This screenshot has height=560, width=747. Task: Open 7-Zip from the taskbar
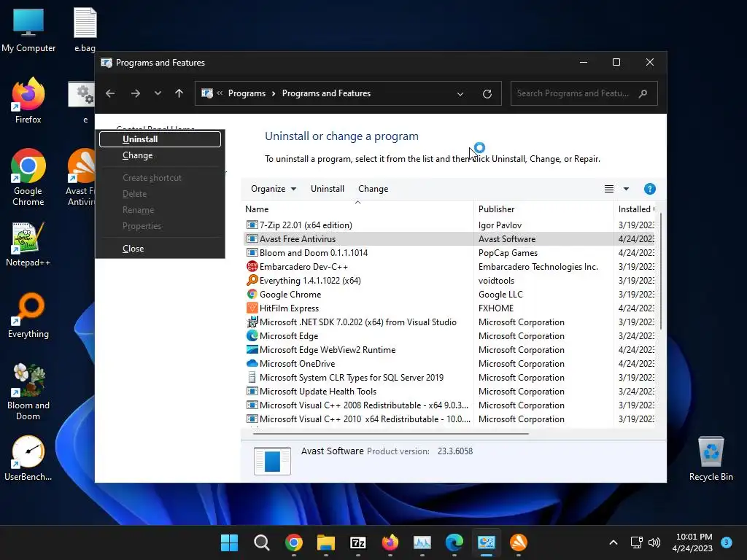357,542
